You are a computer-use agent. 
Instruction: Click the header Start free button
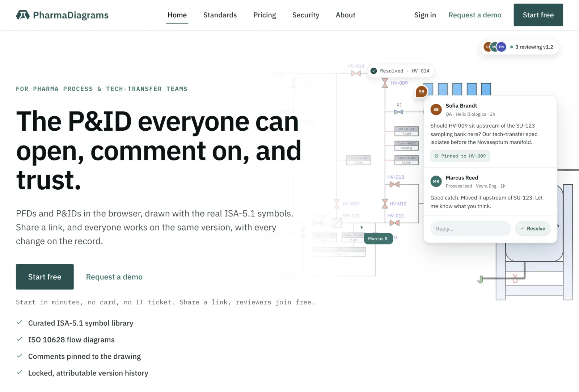pos(538,15)
